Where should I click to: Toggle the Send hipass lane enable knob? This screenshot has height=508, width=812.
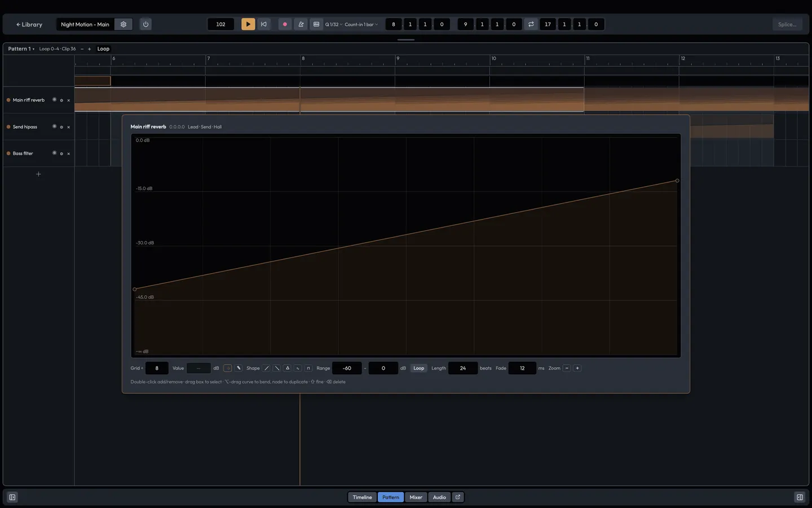click(x=55, y=126)
